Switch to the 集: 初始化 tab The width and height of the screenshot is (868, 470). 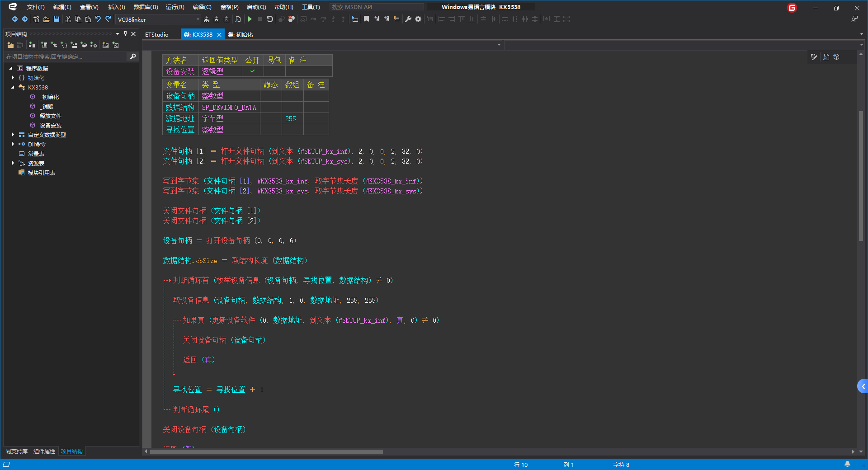click(240, 34)
